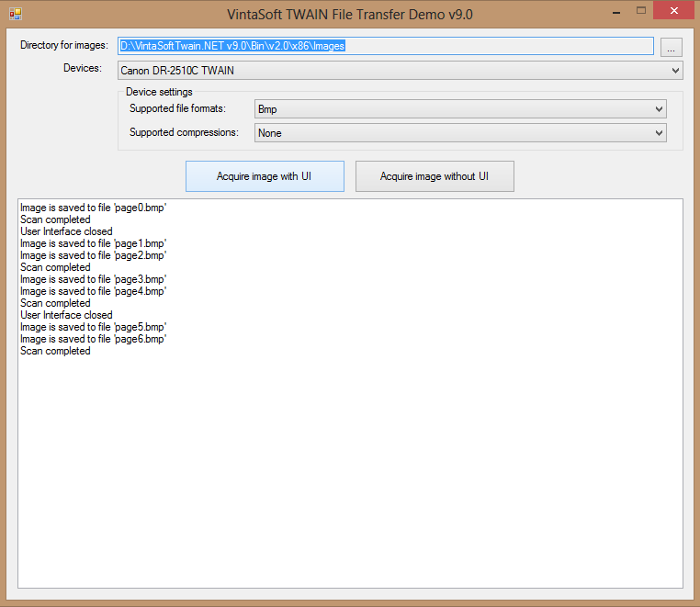Viewport: 700px width, 607px height.
Task: Click the Directory for images path field
Action: point(386,46)
